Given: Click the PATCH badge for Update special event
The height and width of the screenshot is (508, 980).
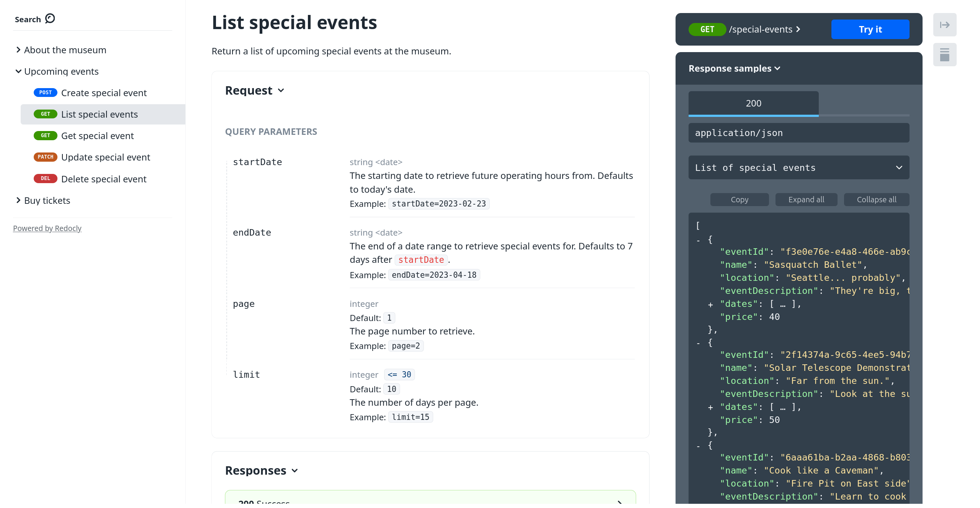Looking at the screenshot, I should [45, 157].
